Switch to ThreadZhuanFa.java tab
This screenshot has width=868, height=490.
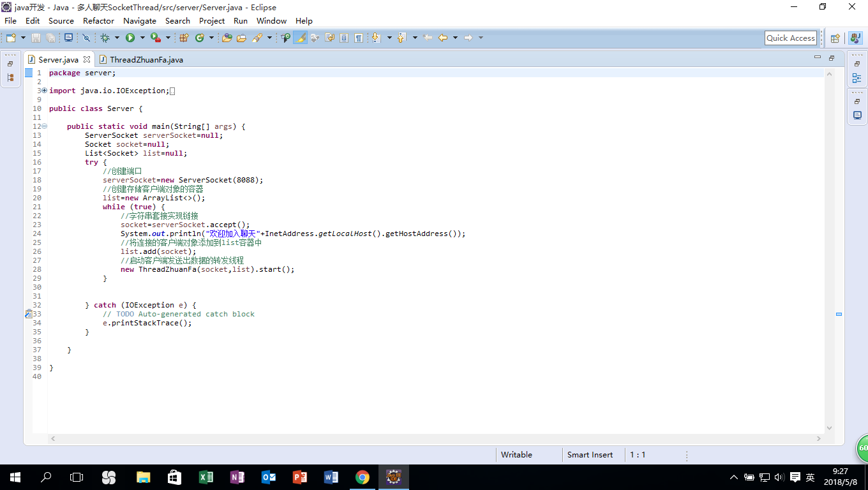146,59
